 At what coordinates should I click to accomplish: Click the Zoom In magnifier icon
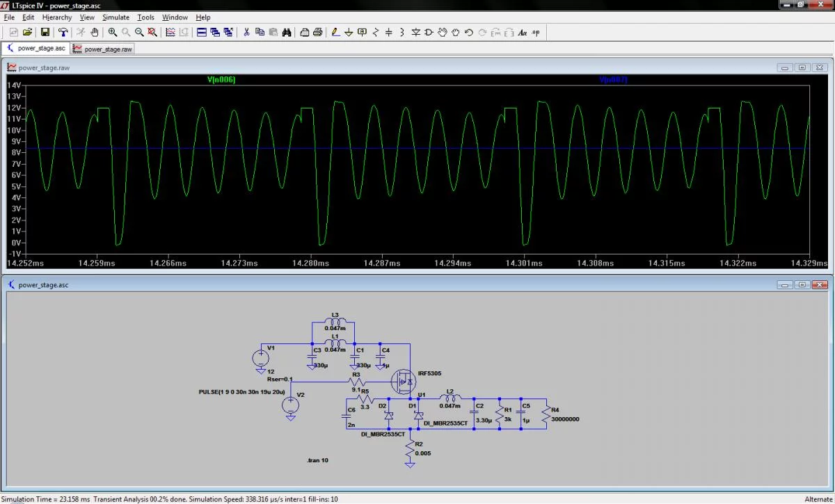113,32
